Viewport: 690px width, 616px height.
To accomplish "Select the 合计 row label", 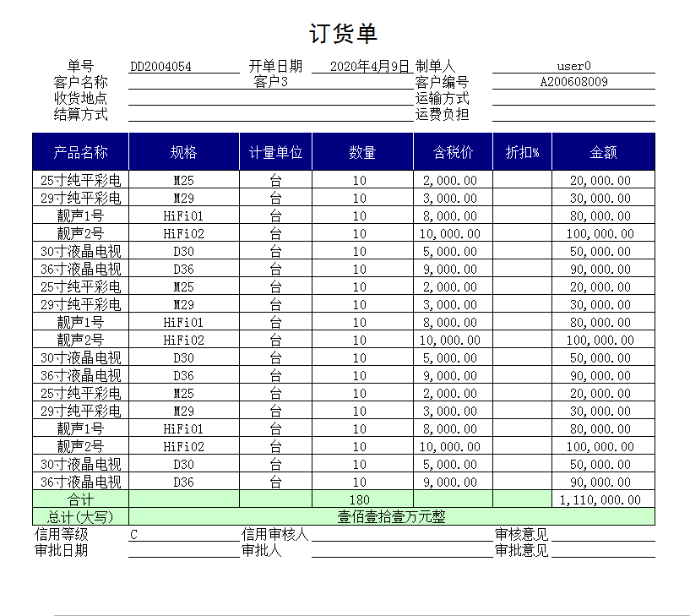I will coord(80,499).
